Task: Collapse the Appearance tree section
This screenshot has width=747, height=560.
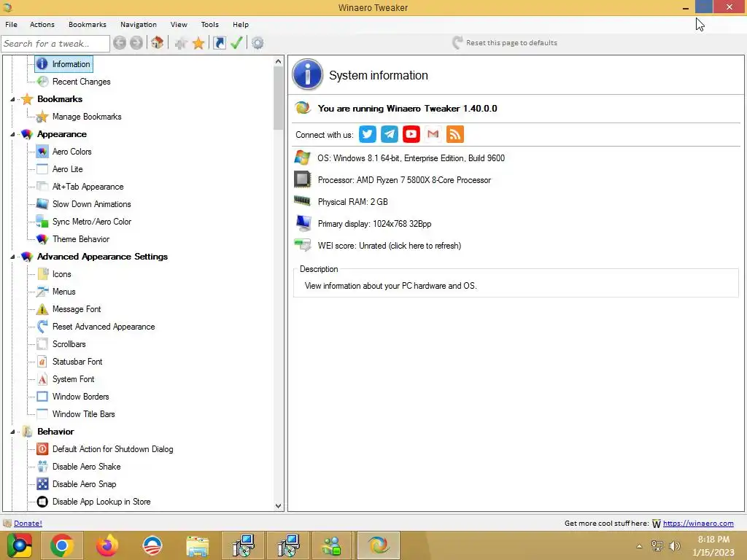Action: [x=13, y=134]
